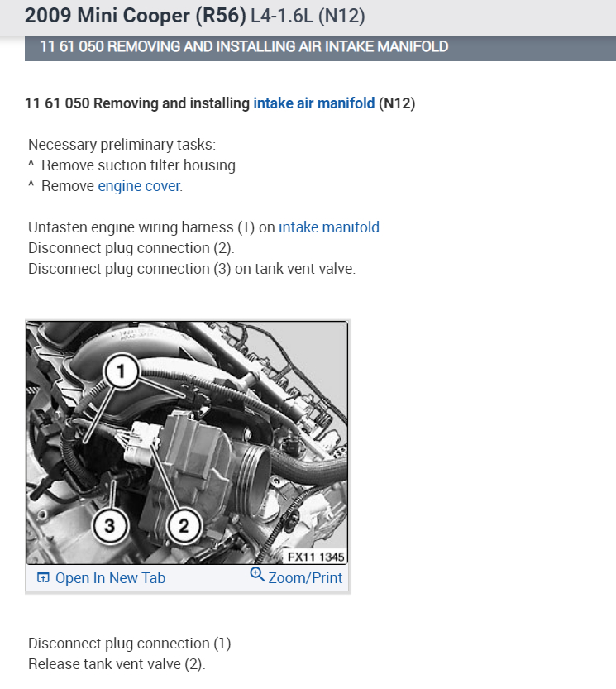Open the 'intake manifold' link in instructions
Image resolution: width=616 pixels, height=689 pixels.
click(x=329, y=227)
